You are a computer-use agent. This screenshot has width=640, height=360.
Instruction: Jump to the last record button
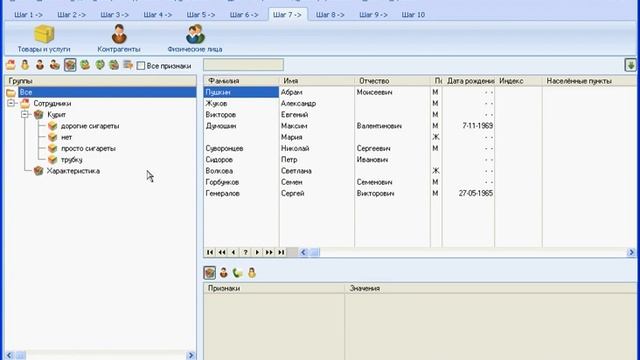[x=281, y=252]
